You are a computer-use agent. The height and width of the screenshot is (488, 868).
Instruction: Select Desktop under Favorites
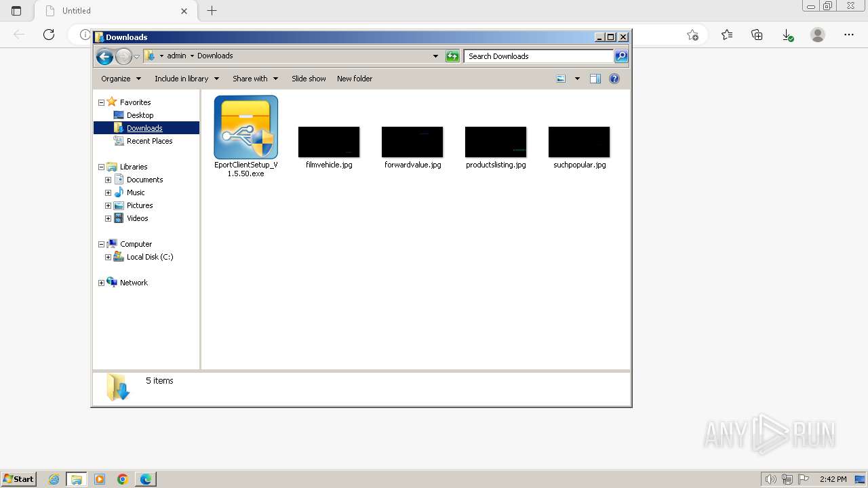[x=140, y=115]
